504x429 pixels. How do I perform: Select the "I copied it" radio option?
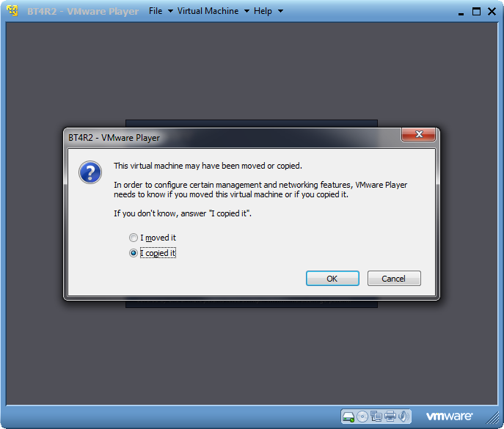point(134,253)
